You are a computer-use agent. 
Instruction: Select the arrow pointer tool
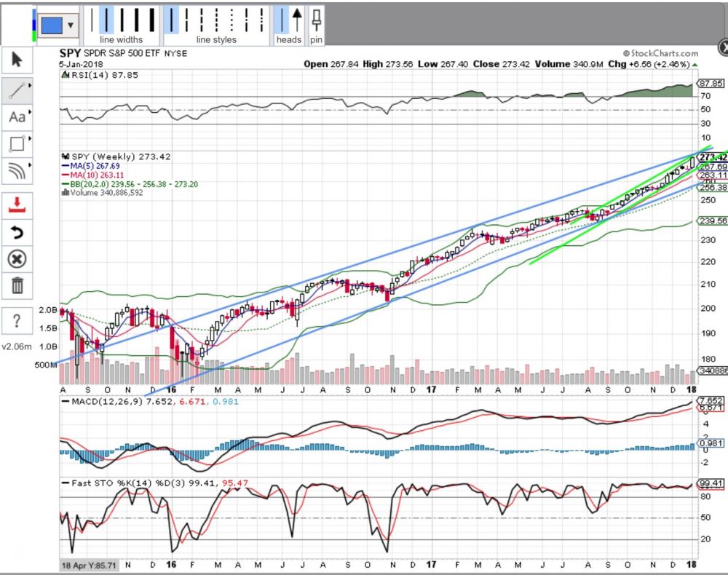click(x=17, y=59)
